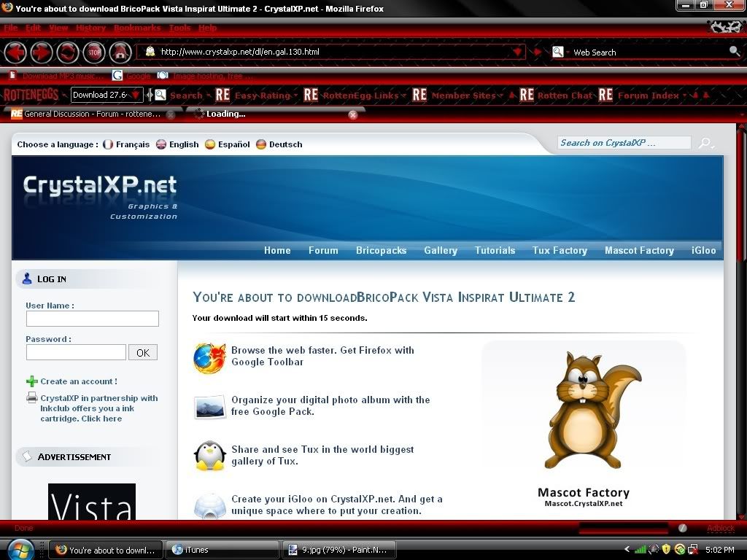The height and width of the screenshot is (560, 747).
Task: Stop loading with the STOP button
Action: [94, 52]
